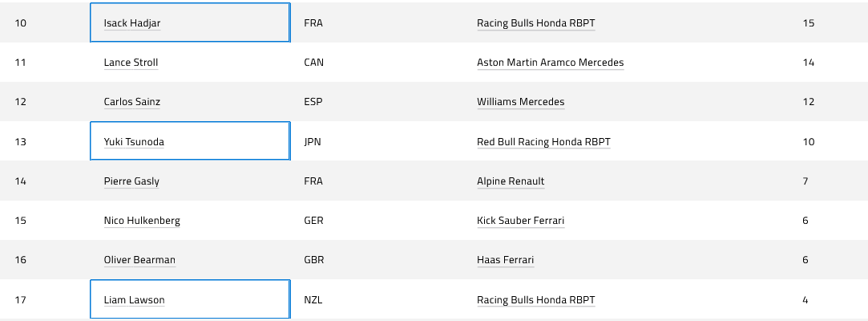Open Lance Stroll driver page
Image resolution: width=868 pixels, height=321 pixels.
(131, 63)
